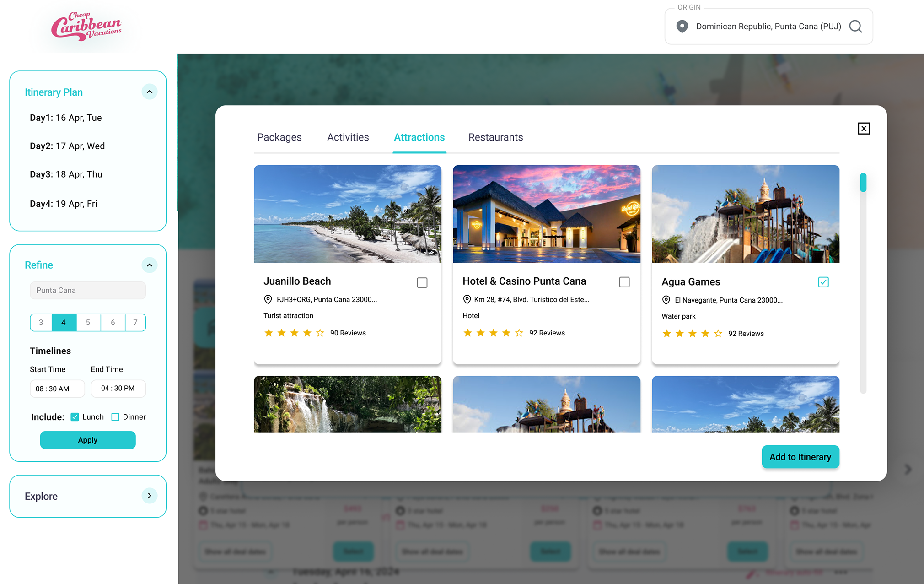Click the location pin beside Km 28 address
The height and width of the screenshot is (584, 924).
coord(467,299)
